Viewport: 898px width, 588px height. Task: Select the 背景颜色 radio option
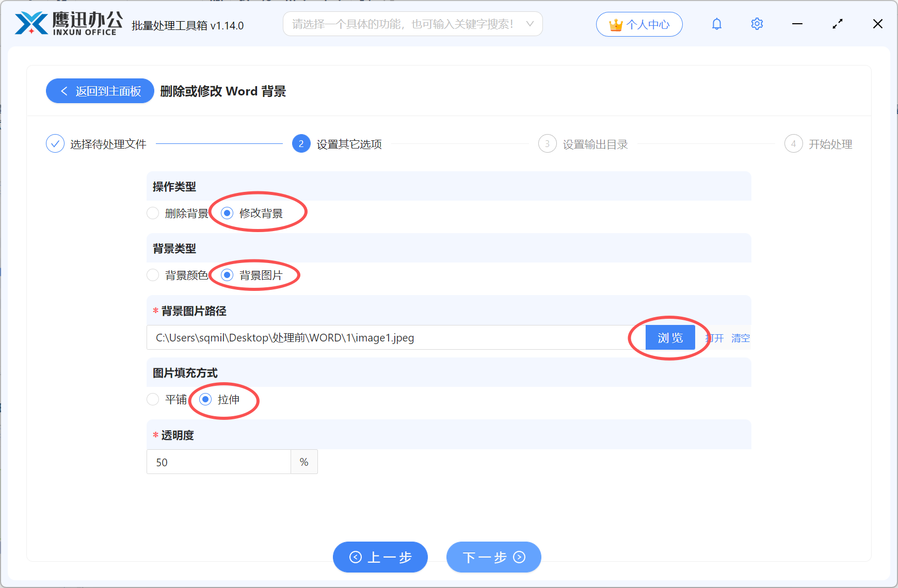[153, 275]
